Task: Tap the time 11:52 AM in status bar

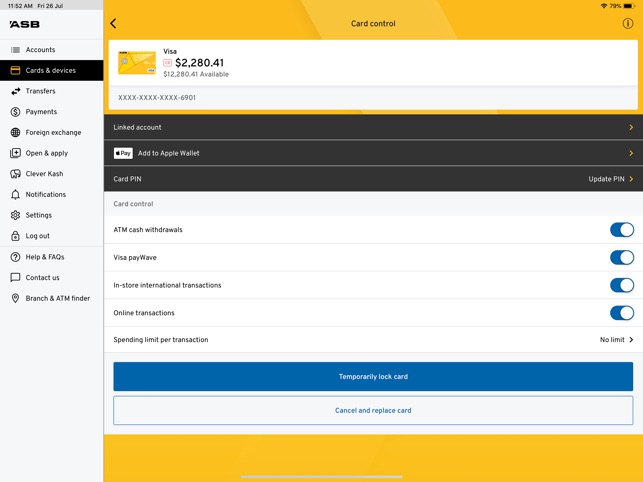Action: tap(20, 6)
